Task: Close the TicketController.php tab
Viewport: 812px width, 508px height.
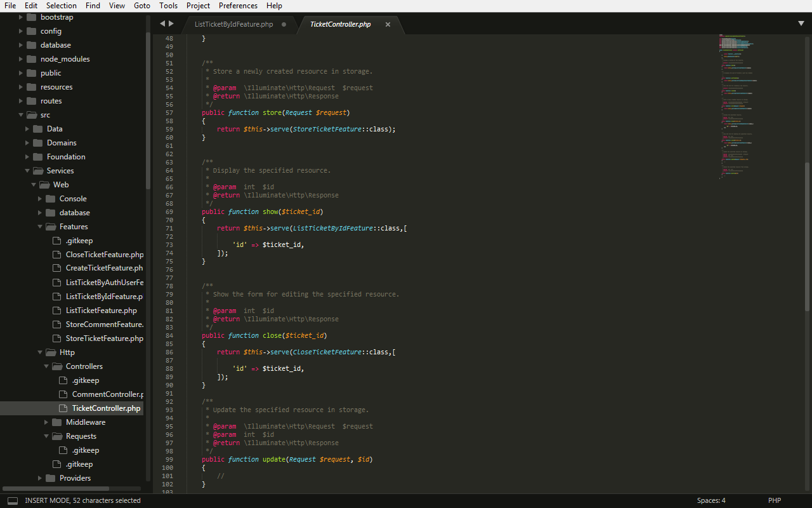Action: point(388,24)
